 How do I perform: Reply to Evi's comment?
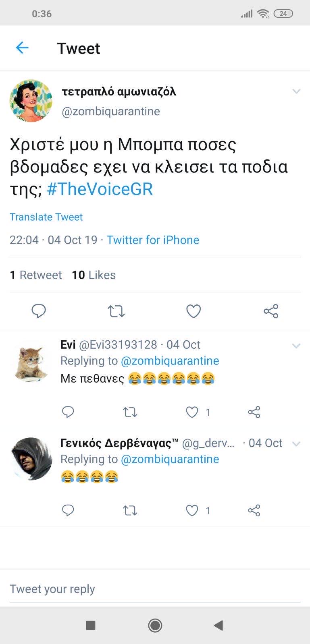pyautogui.click(x=68, y=412)
